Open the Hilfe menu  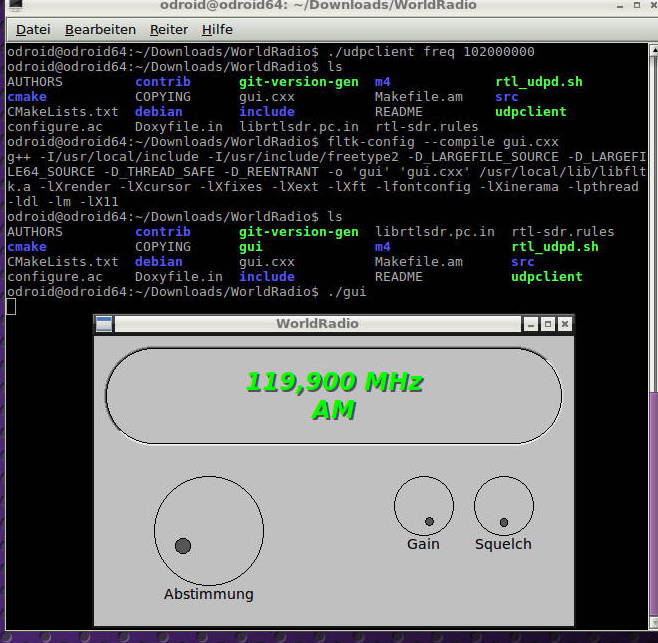[x=217, y=30]
